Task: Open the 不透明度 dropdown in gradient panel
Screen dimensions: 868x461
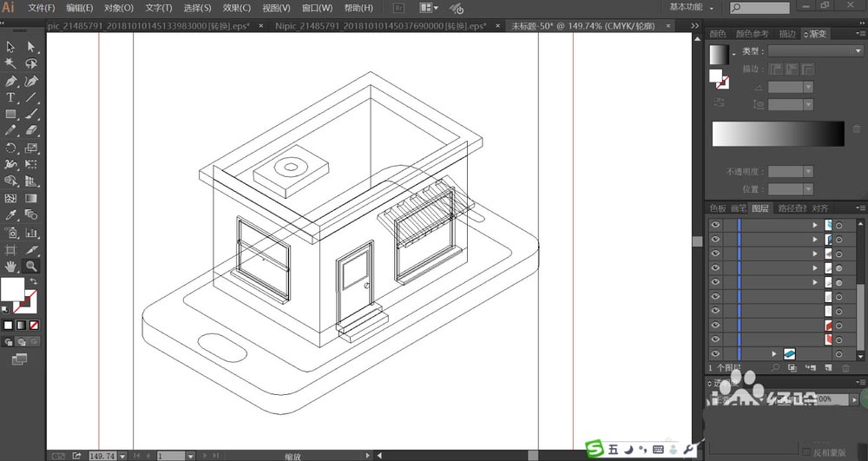Action: click(x=808, y=172)
